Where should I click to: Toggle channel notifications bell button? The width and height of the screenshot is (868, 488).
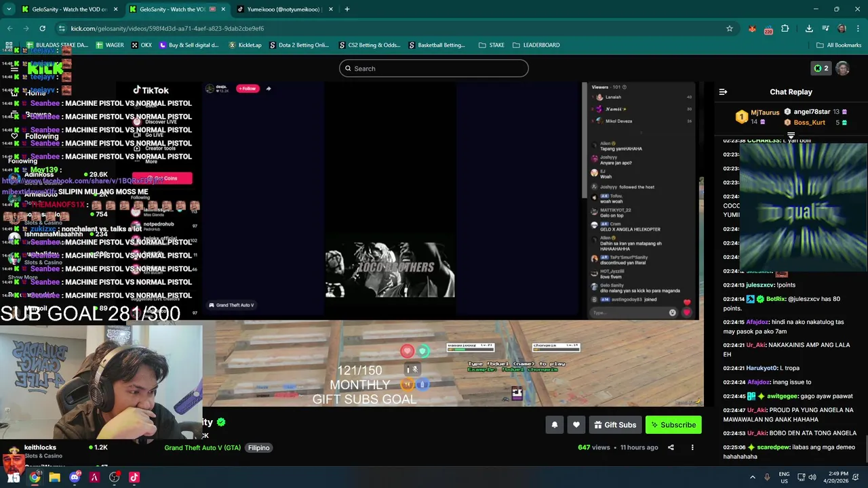[x=554, y=425]
